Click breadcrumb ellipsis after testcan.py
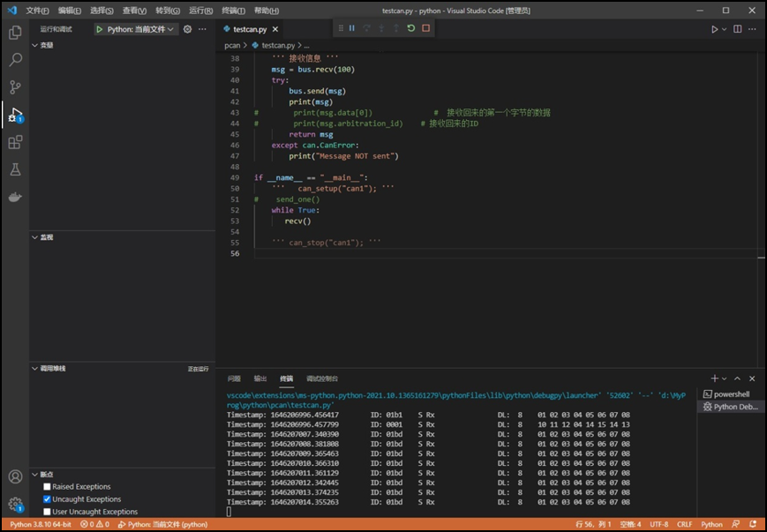Screen dimensions: 767x532 (x=306, y=46)
